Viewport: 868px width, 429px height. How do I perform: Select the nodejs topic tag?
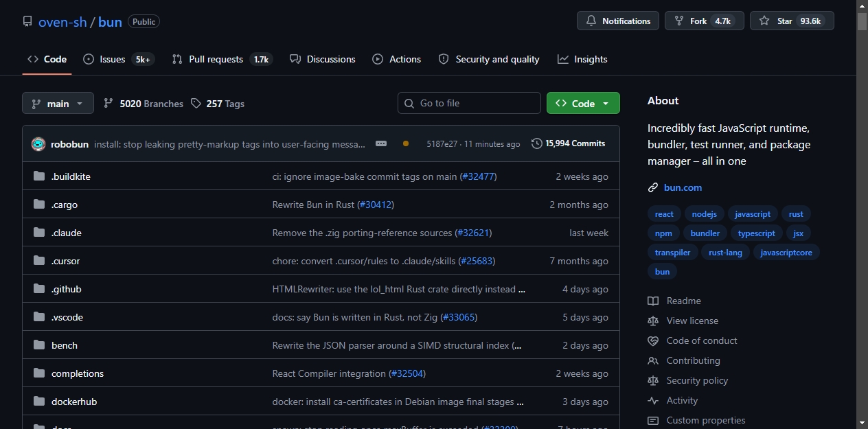(704, 214)
